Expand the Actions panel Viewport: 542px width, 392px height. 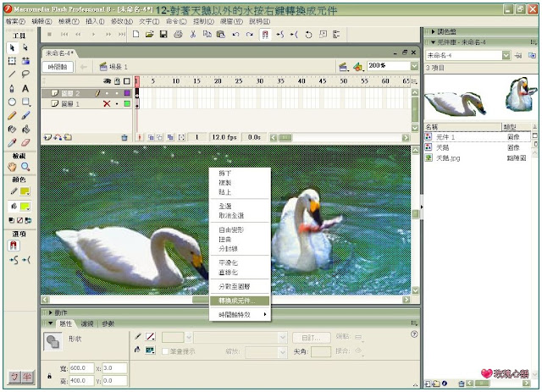[51, 313]
